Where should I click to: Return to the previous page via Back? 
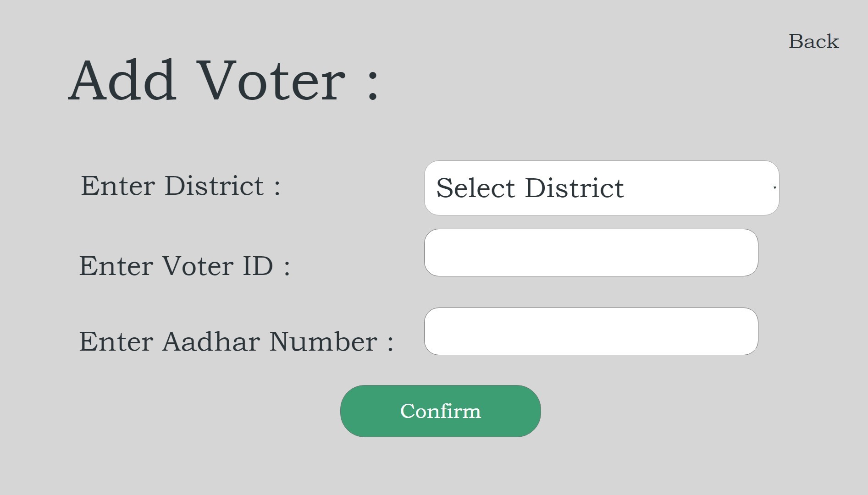(x=813, y=41)
